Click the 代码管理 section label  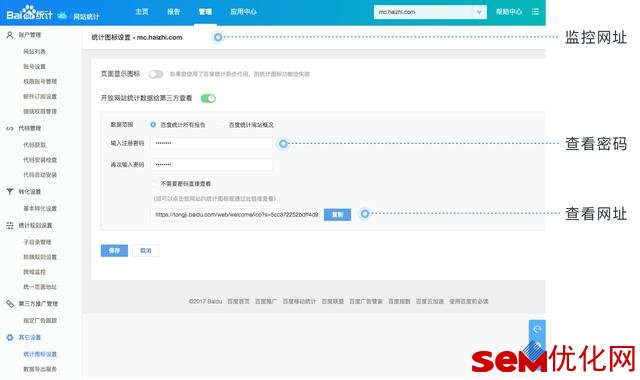click(x=30, y=128)
